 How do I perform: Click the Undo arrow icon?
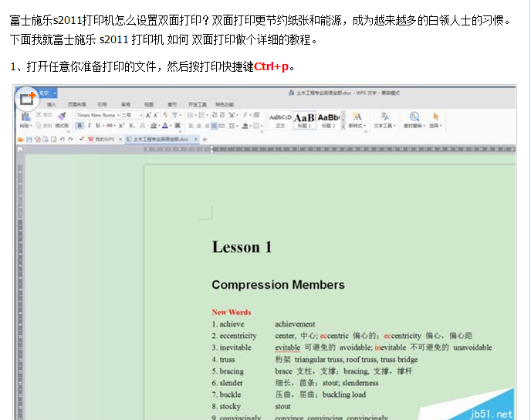pyautogui.click(x=63, y=139)
